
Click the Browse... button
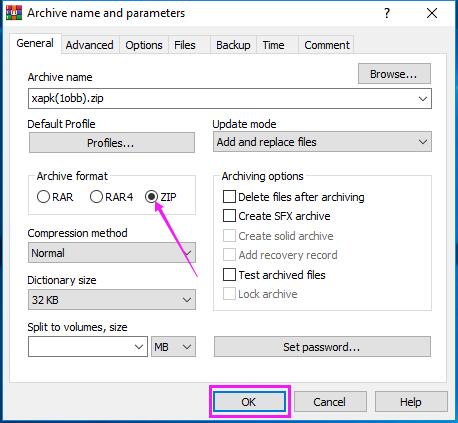pyautogui.click(x=394, y=74)
